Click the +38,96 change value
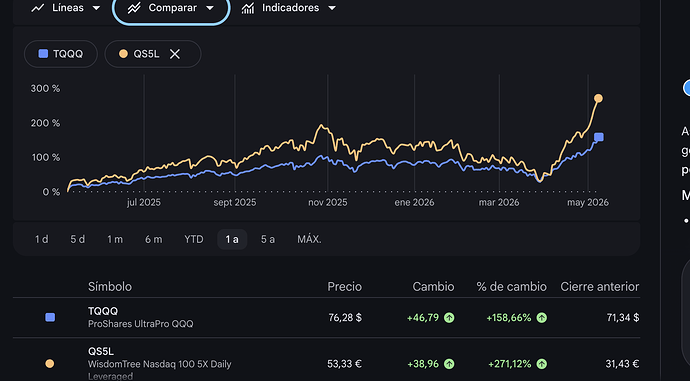 pyautogui.click(x=423, y=364)
